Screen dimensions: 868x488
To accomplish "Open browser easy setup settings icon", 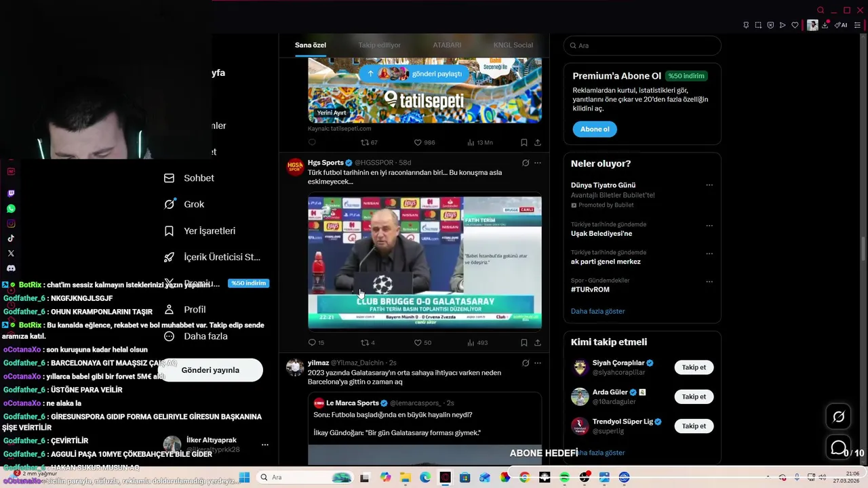I will tap(857, 25).
